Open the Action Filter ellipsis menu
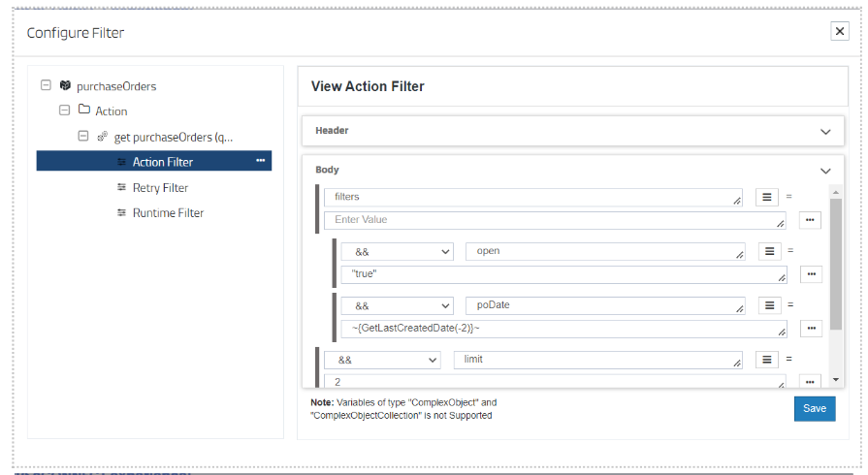Viewport: 868px width, 475px height. click(x=260, y=161)
